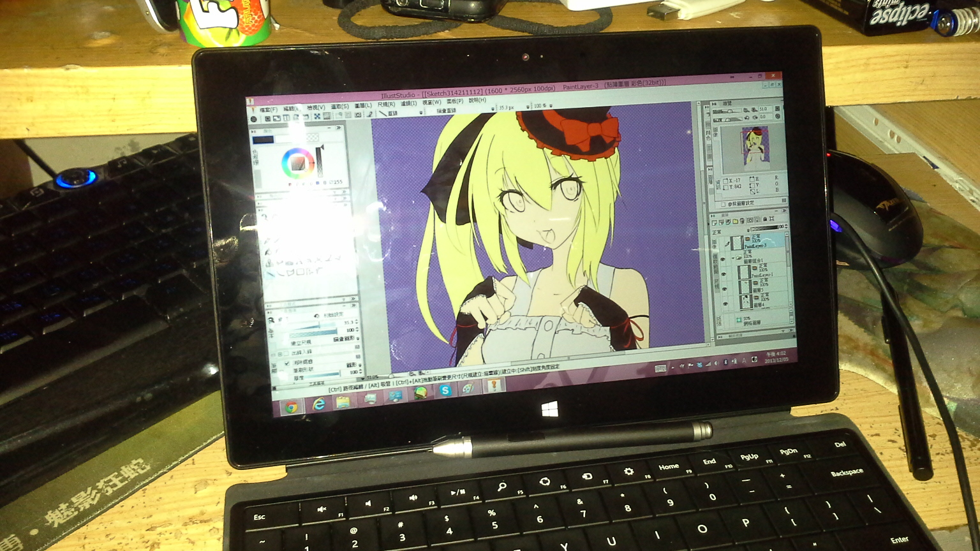Image resolution: width=980 pixels, height=551 pixels.
Task: Click the layer opacity slider in layers panel
Action: (764, 228)
